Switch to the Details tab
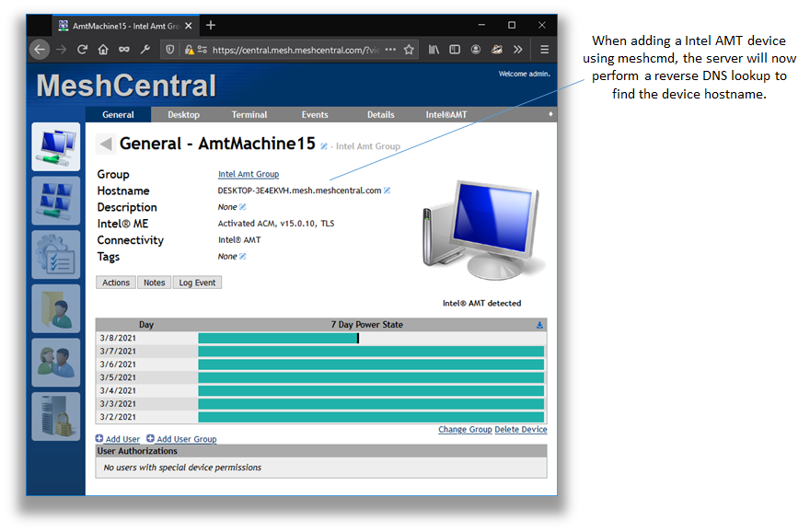This screenshot has height=532, width=810. (381, 115)
